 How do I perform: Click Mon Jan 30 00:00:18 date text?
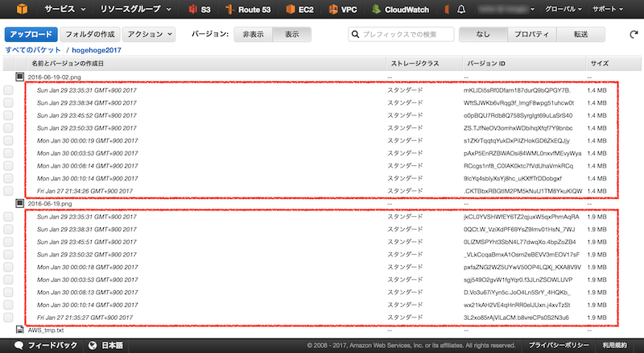88,267
